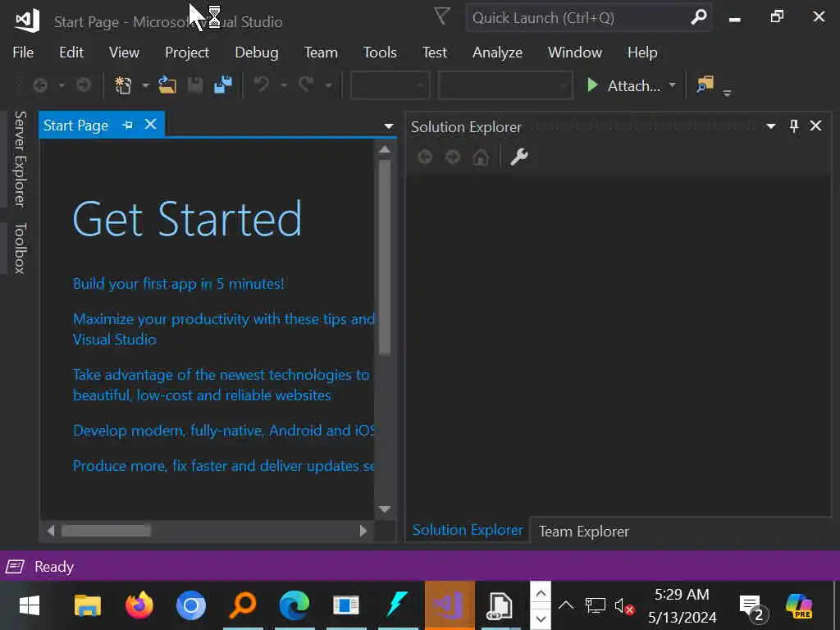Open the feedback filter funnel icon
The image size is (840, 630).
[442, 16]
